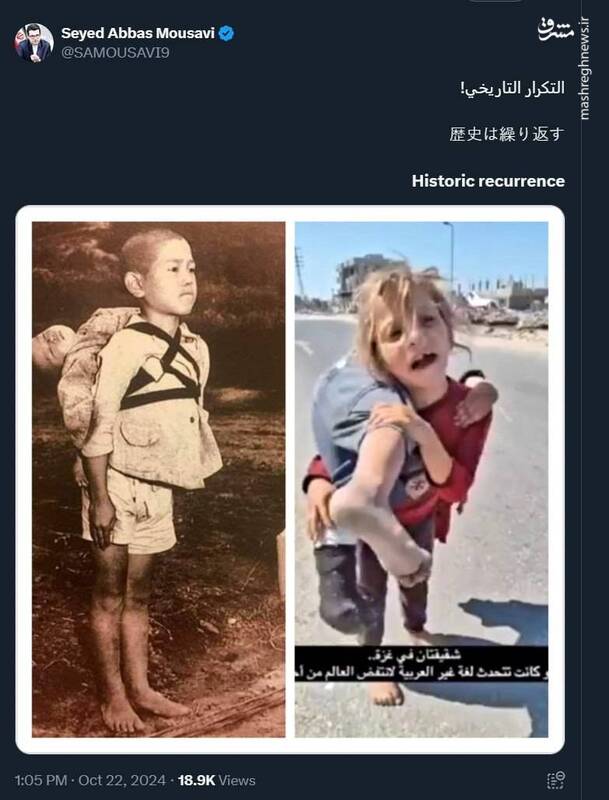Click the thin vertical border line at right

coord(581,400)
